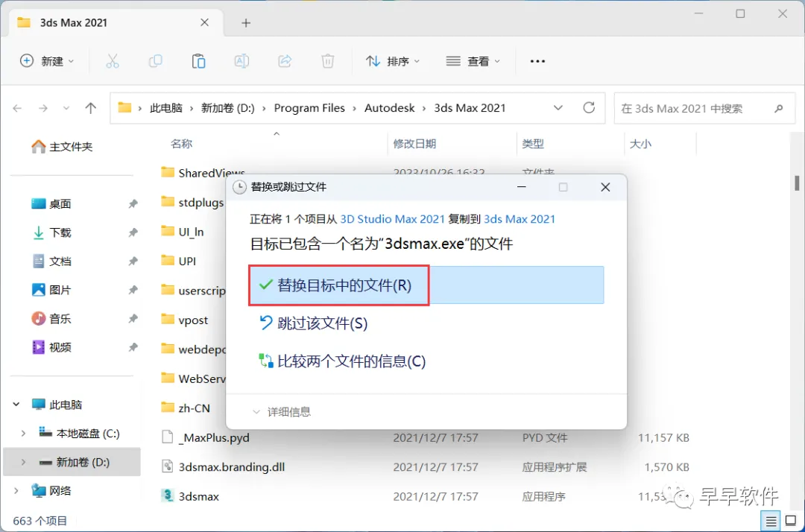Screen dimensions: 805x532
Task: Select the UPI folder
Action: (x=179, y=261)
